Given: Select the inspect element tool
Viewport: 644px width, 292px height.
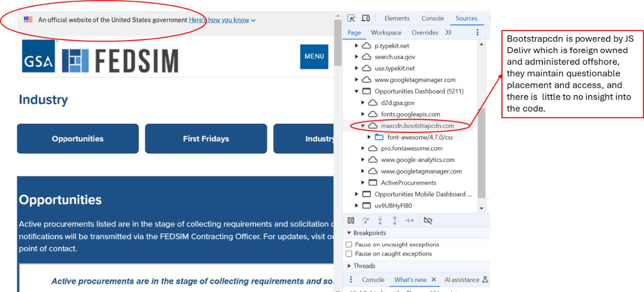Looking at the screenshot, I should click(x=350, y=18).
